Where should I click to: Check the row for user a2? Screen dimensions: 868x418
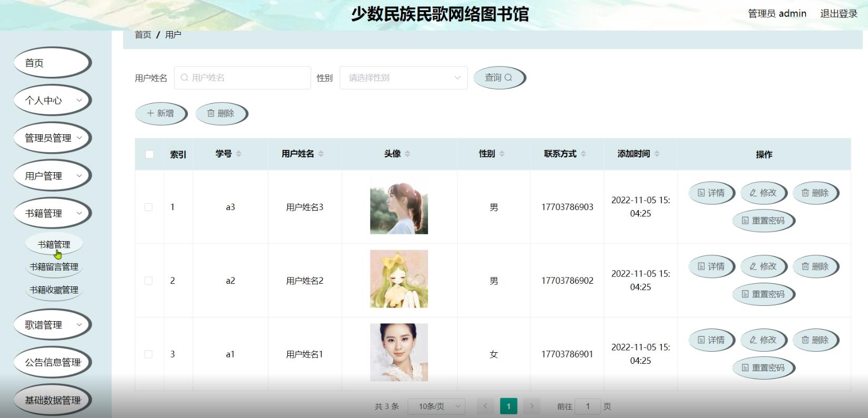tap(148, 281)
